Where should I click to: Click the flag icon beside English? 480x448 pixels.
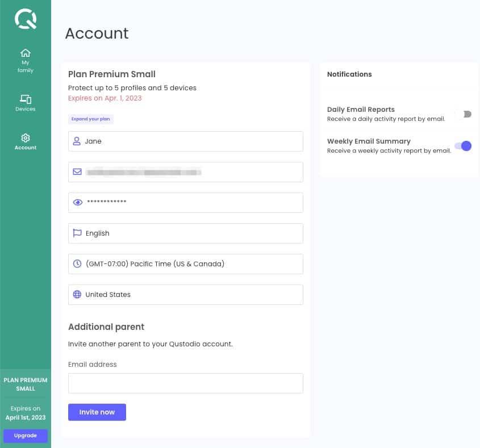(x=77, y=233)
